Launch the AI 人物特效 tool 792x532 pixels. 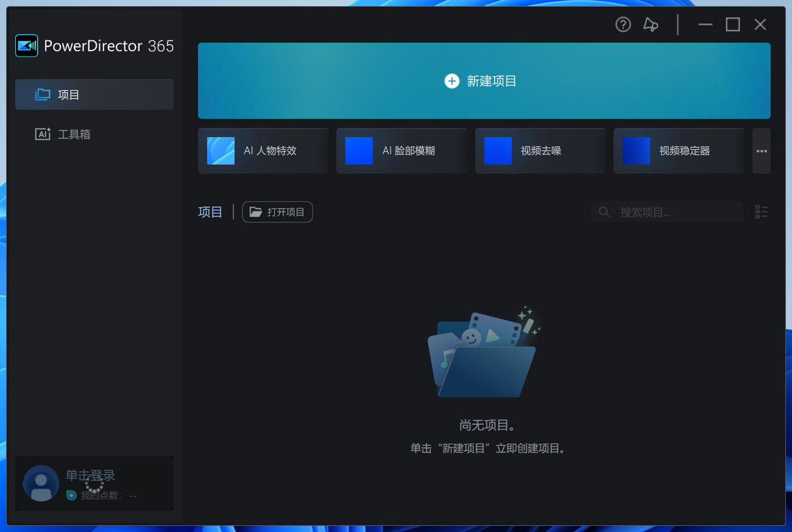[x=263, y=151]
